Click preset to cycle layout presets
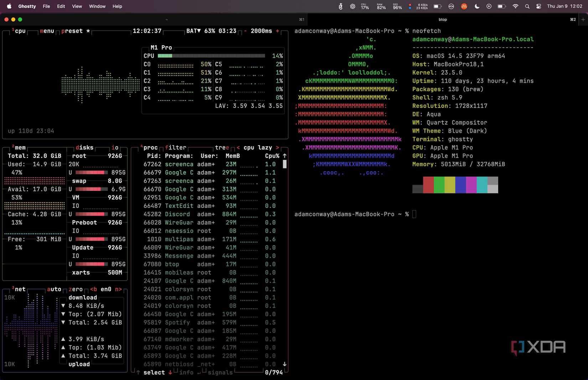Image resolution: width=588 pixels, height=380 pixels. 71,31
